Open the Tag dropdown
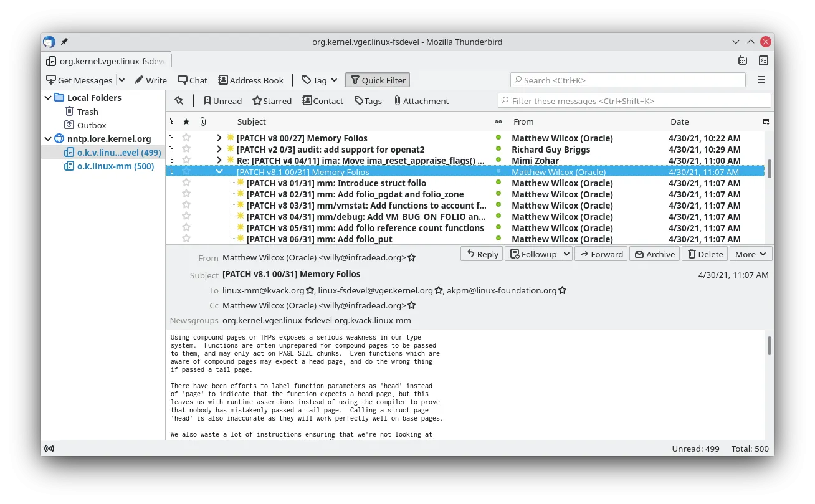This screenshot has height=504, width=815. [319, 80]
